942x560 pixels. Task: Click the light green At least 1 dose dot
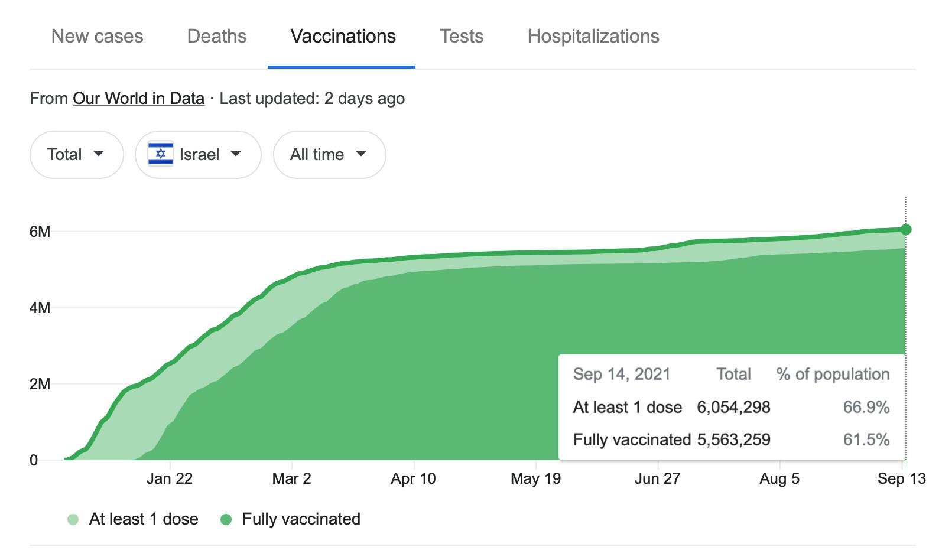point(73,520)
